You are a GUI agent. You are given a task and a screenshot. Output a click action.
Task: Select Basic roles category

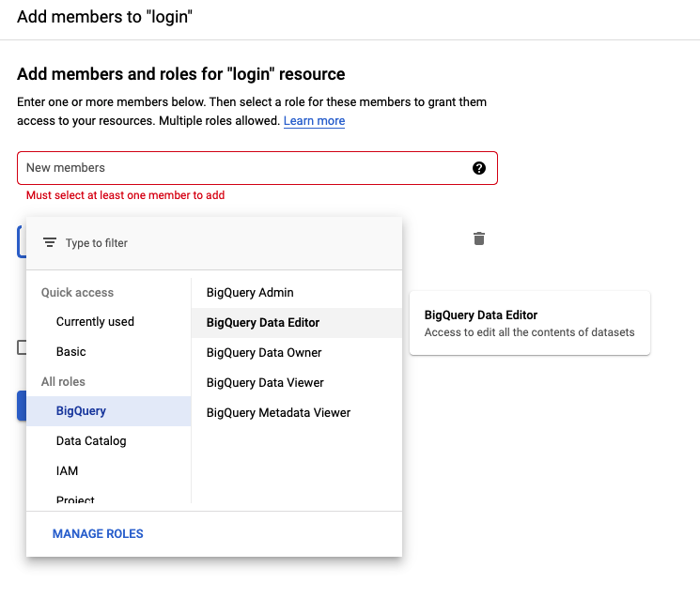tap(108, 351)
